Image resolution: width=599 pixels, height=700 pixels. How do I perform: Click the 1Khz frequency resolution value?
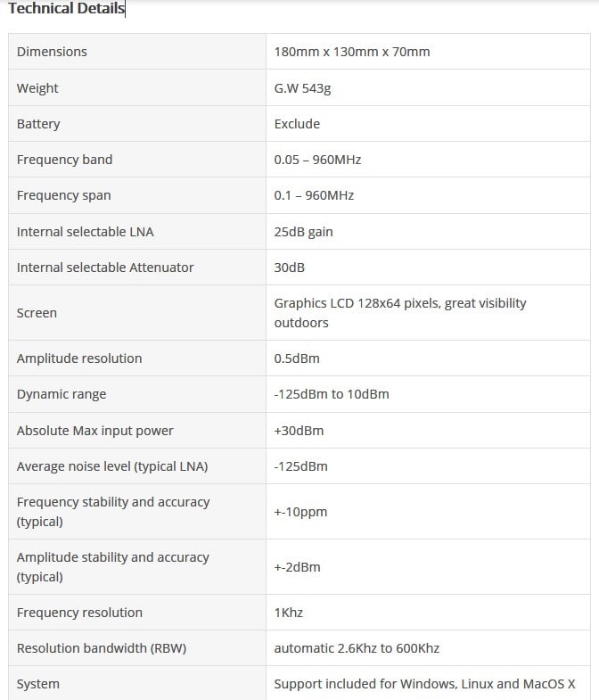(x=289, y=613)
